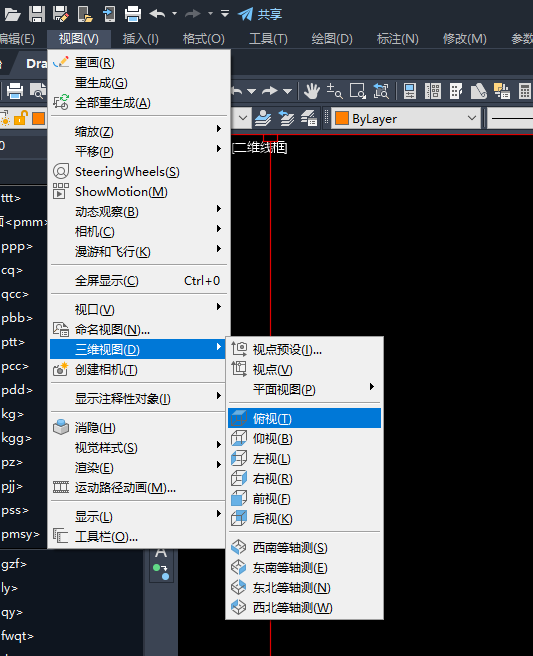Toggle the layer lock padlock icon

(x=20, y=118)
